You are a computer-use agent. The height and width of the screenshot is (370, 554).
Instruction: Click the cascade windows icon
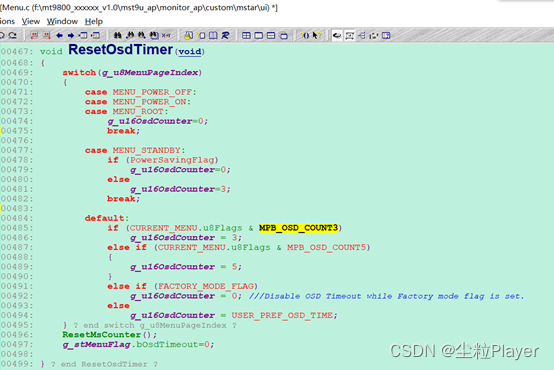[284, 35]
